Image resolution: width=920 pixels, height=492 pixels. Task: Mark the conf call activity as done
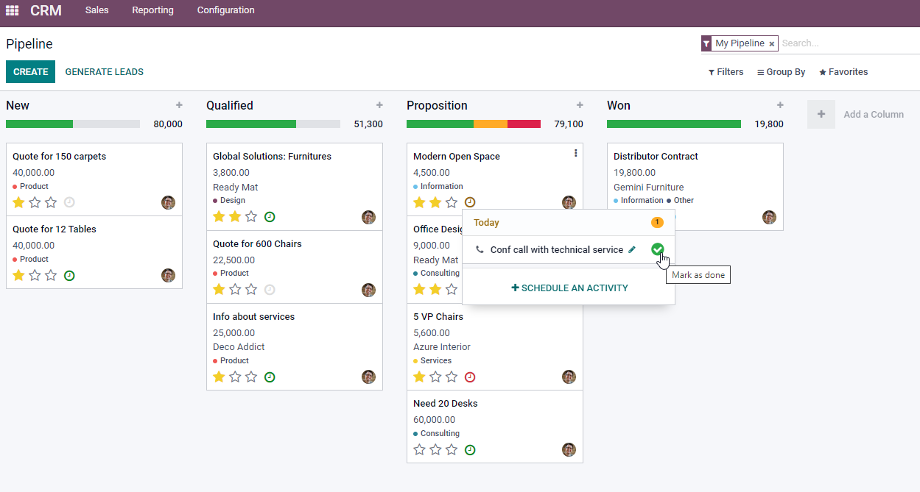point(657,250)
